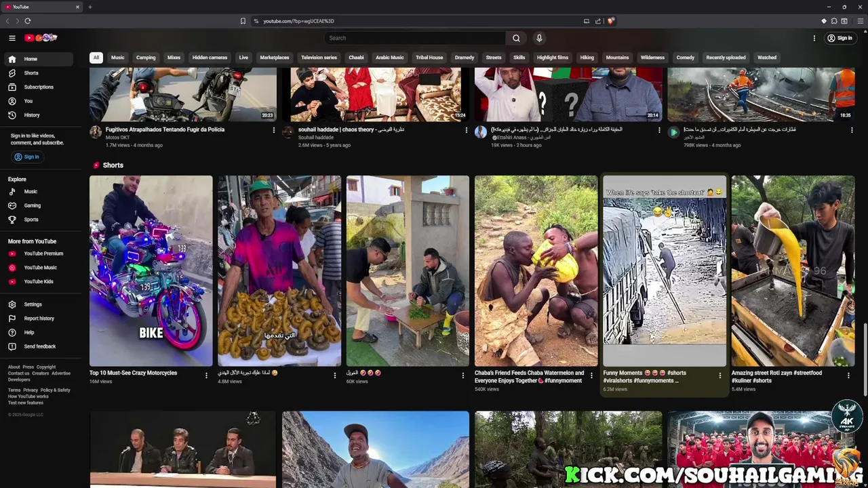Select the Marketplaces filter chip
This screenshot has height=488, width=868.
[275, 58]
